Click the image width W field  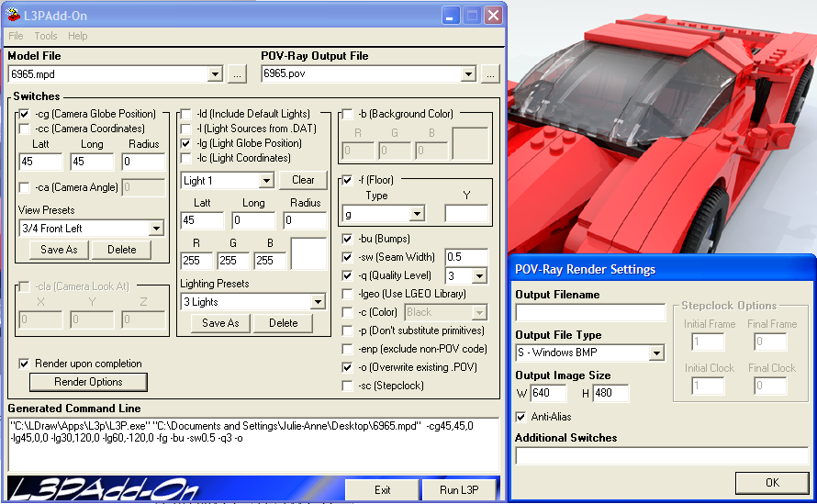(548, 393)
